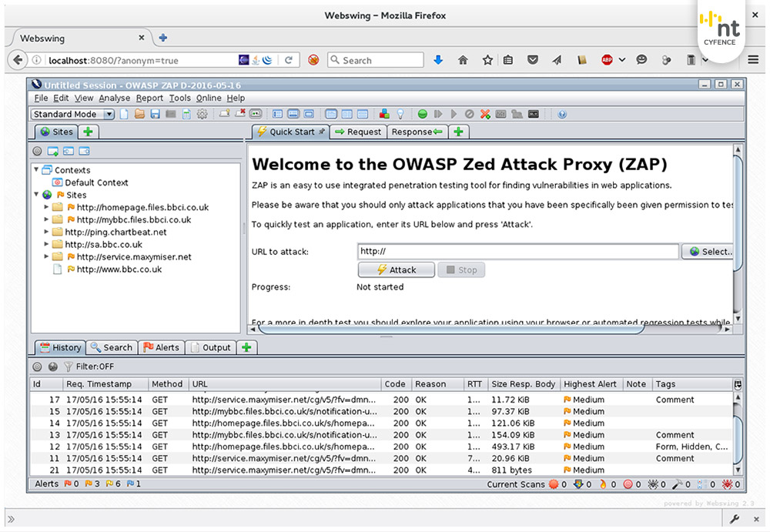Expand the http://ping.chartbeat.net site node

pos(46,232)
